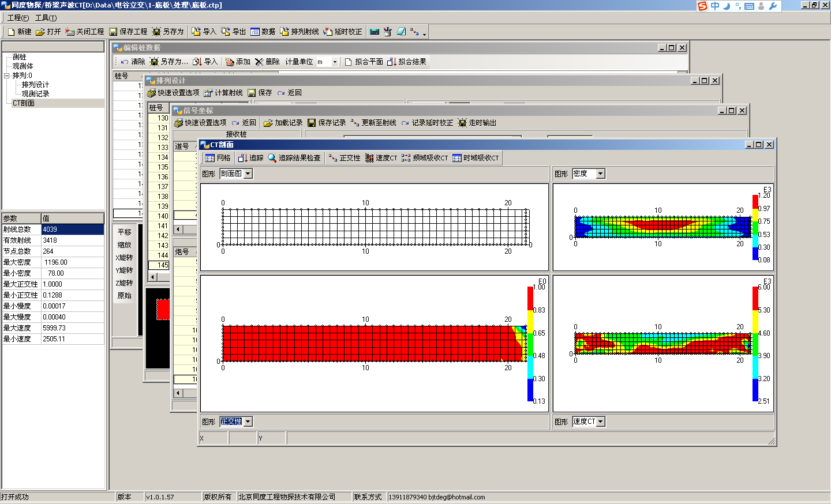
Task: Click 更新至射线 in 信号坐标 window toolbar
Action: (373, 123)
